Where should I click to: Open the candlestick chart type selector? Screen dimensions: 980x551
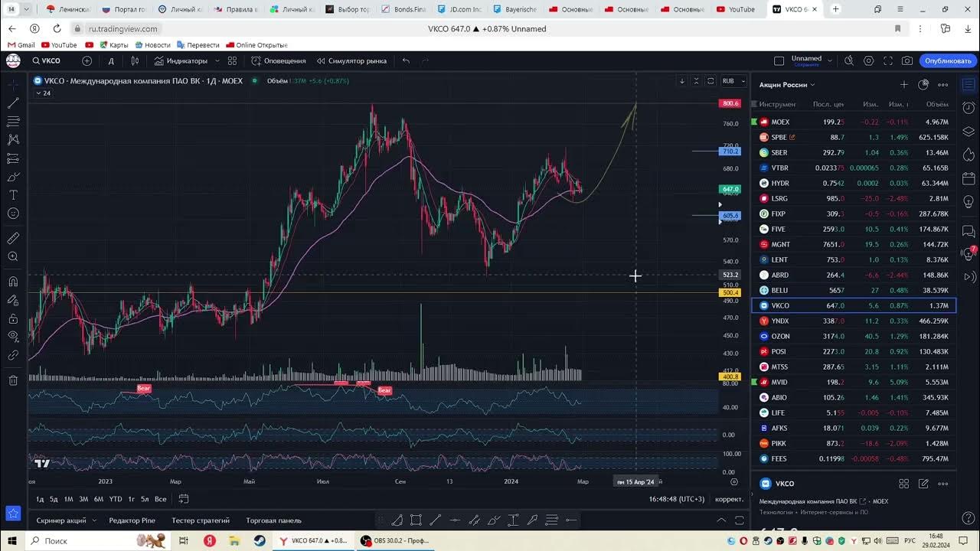click(x=135, y=60)
